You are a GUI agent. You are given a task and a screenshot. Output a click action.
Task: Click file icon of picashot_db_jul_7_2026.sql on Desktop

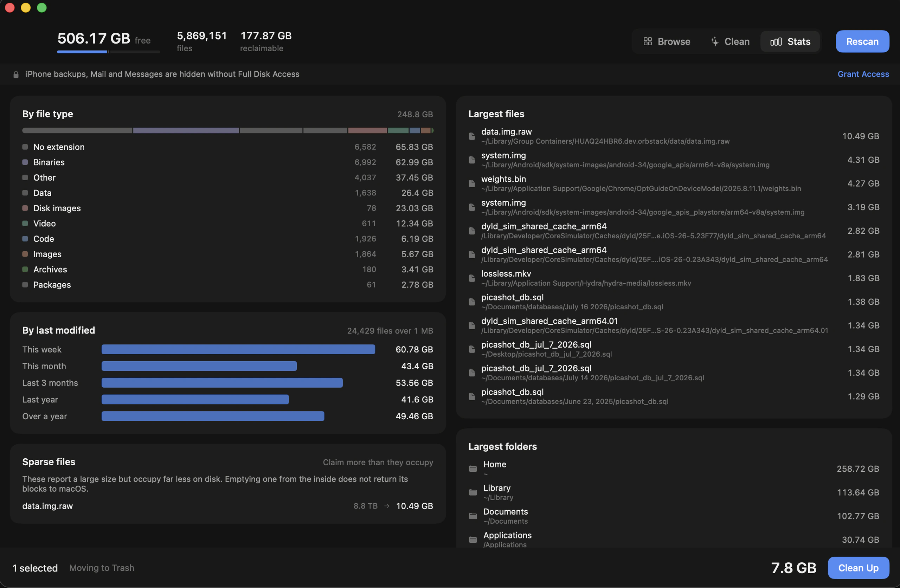[472, 349]
